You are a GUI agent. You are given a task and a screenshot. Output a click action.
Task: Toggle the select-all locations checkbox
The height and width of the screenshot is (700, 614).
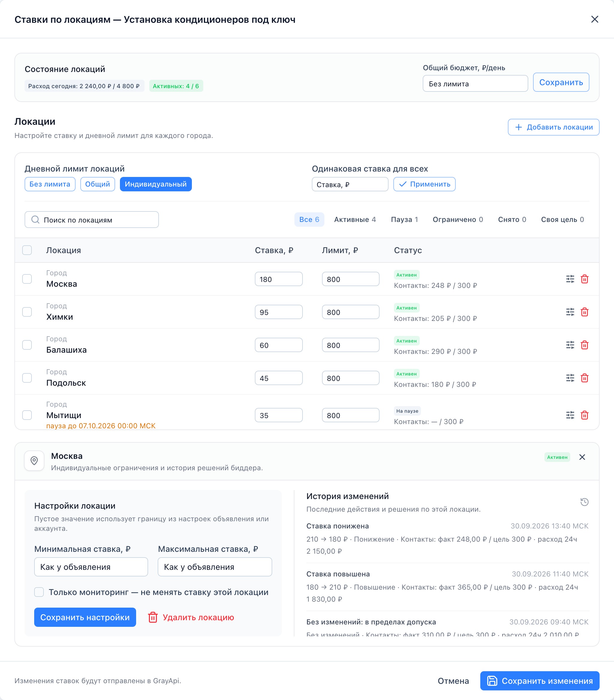click(x=27, y=250)
